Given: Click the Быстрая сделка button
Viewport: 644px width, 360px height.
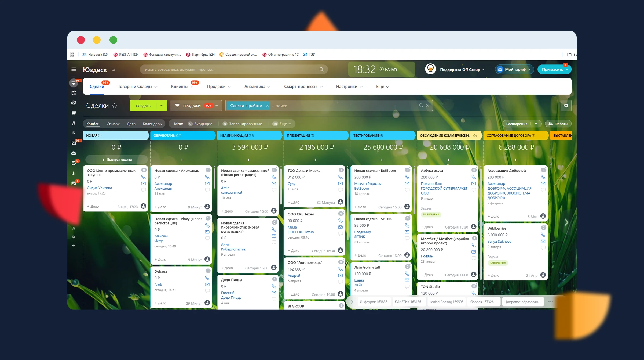Looking at the screenshot, I should point(116,160).
